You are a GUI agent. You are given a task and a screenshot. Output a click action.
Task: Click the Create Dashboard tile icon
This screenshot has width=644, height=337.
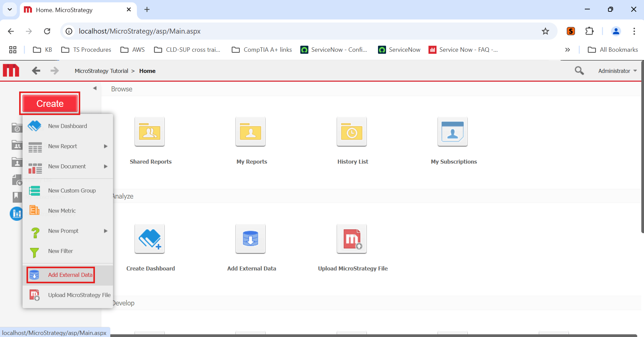[150, 239]
